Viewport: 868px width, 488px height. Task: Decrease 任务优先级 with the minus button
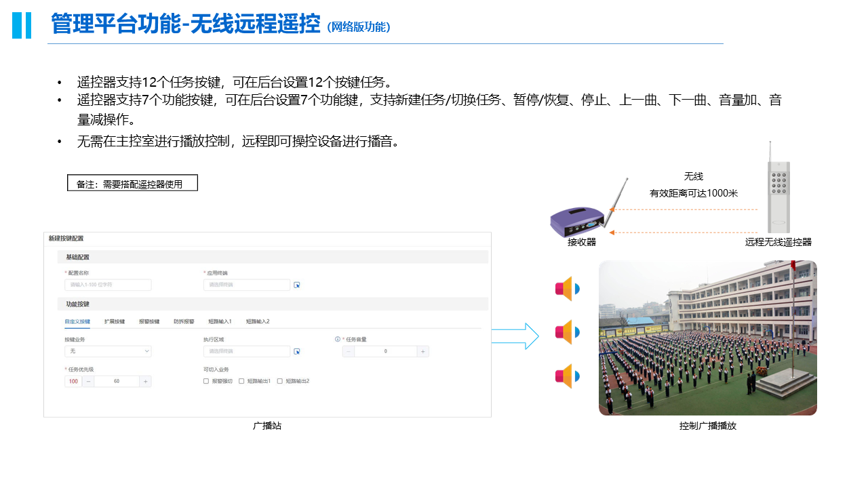89,382
